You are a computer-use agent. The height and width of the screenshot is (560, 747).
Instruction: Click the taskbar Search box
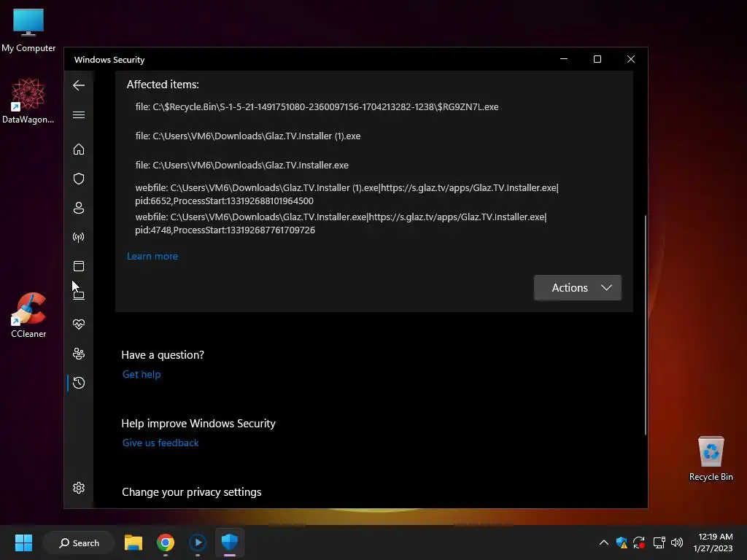tap(79, 542)
